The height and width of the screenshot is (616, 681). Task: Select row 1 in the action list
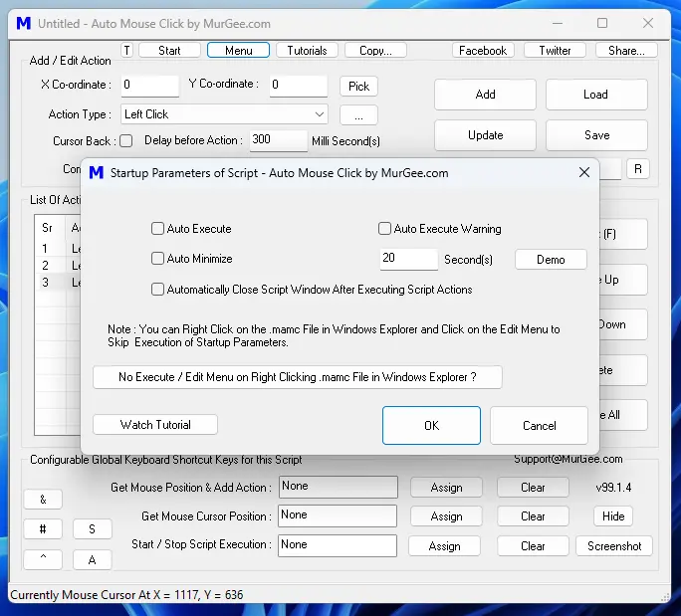tap(58, 249)
